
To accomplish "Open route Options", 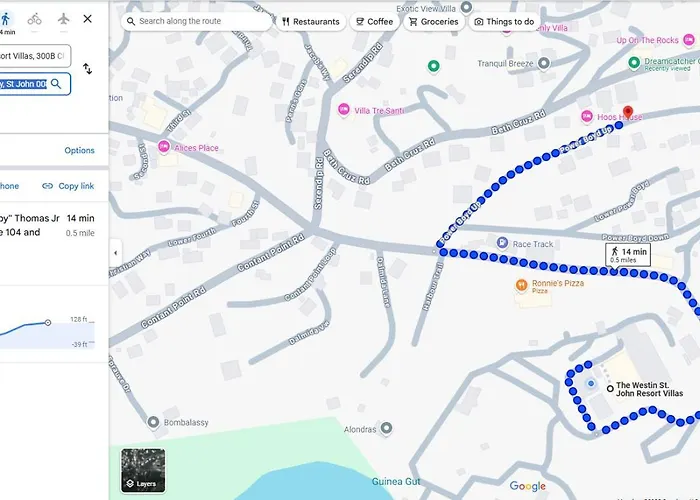I will point(79,150).
